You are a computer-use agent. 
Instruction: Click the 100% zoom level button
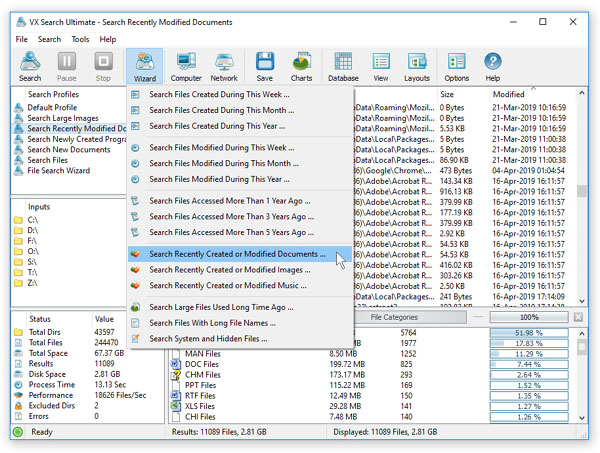[x=529, y=317]
